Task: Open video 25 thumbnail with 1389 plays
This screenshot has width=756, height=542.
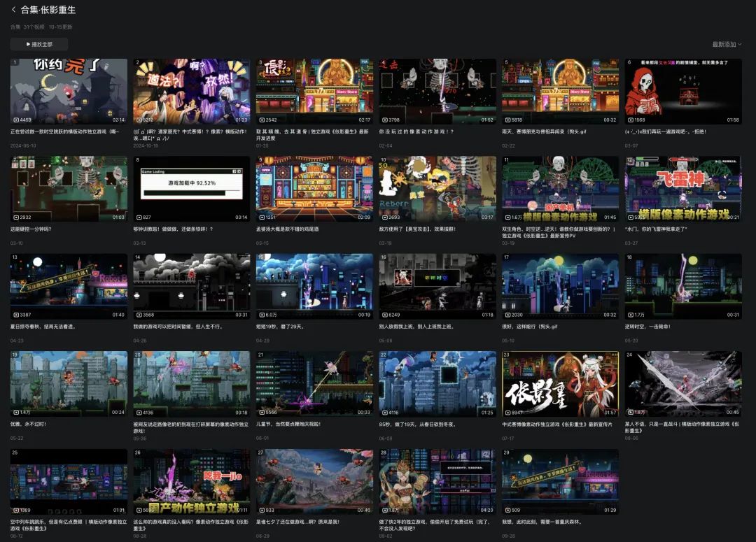Action: 69,482
